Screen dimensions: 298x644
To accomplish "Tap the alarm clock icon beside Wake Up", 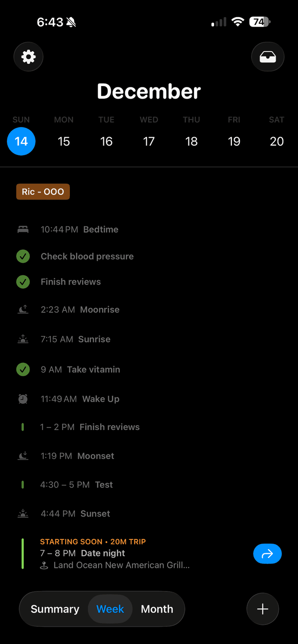I will click(23, 399).
